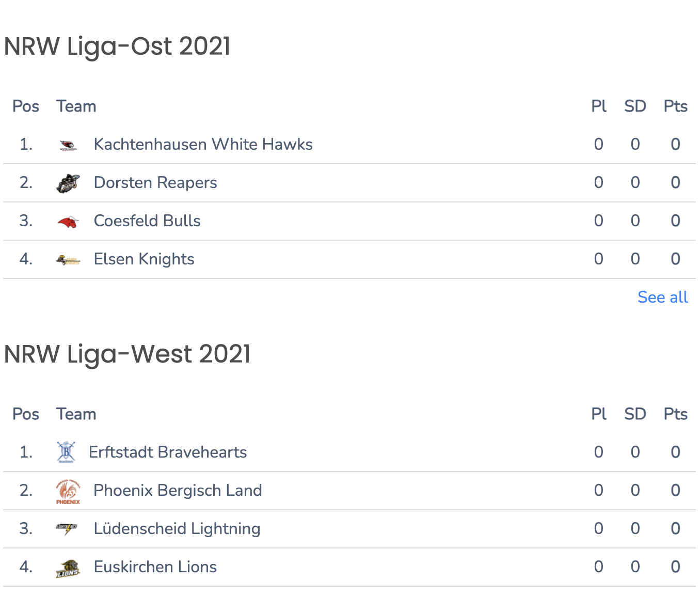The image size is (700, 595).
Task: Click the red Coesfeld Bulls logo
Action: 68,222
